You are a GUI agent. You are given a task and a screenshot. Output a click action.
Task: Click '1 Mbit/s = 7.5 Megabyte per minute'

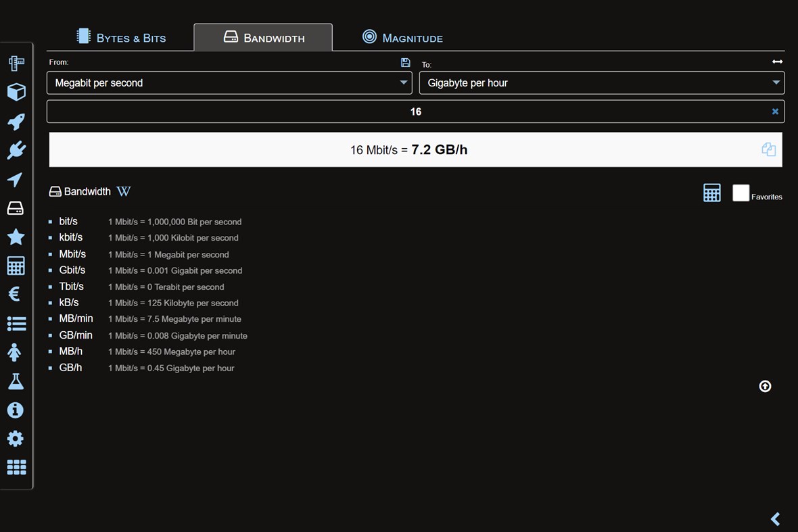(x=174, y=319)
